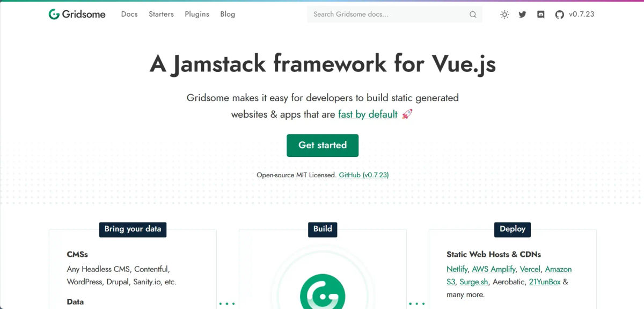Screen dimensions: 644x309
Task: Click the Get started button
Action: pos(323,145)
